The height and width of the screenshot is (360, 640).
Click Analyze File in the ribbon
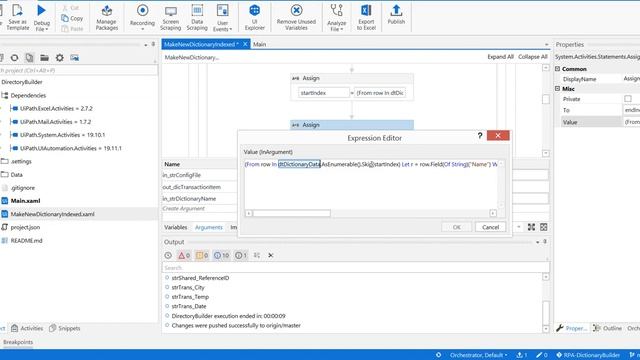coord(337,18)
